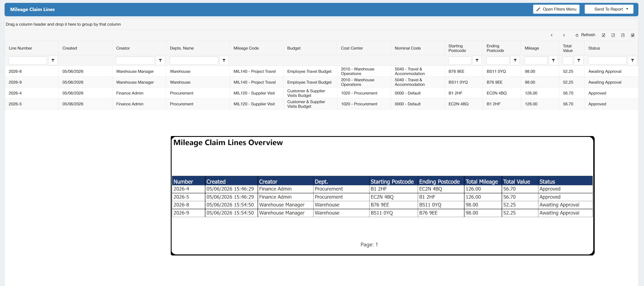The image size is (644, 286).
Task: Open Ending Postcode filter funnel
Action: pyautogui.click(x=515, y=61)
